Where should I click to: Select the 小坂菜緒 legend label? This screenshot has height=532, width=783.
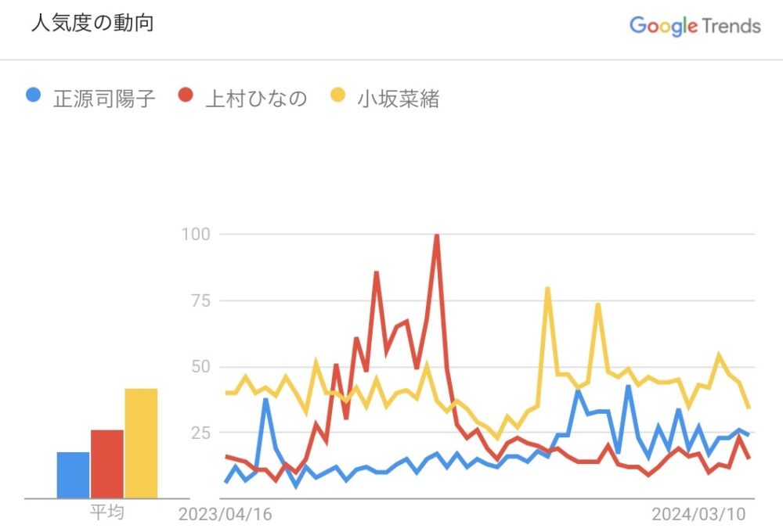tap(399, 98)
